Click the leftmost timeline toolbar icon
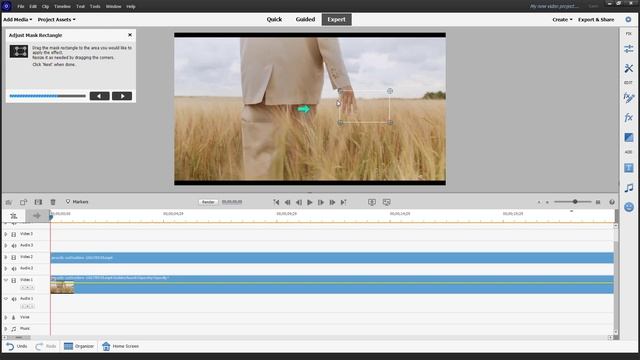 (x=9, y=202)
